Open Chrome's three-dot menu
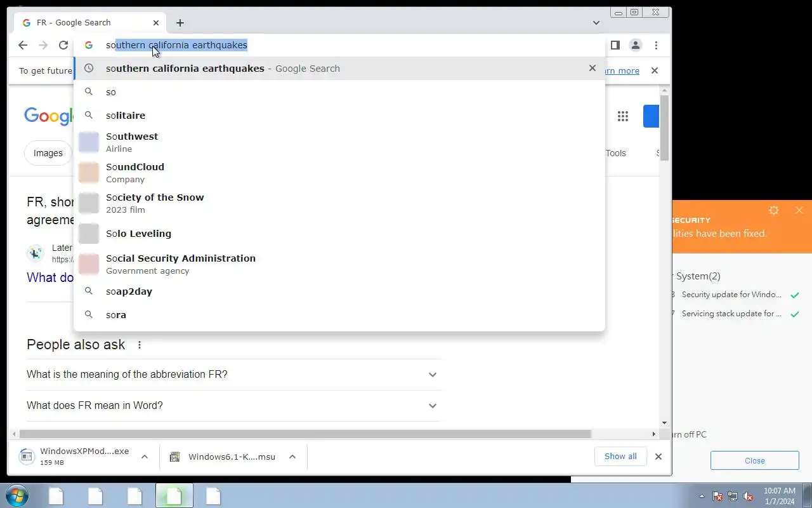Screen dimensions: 812x508 pos(656,45)
